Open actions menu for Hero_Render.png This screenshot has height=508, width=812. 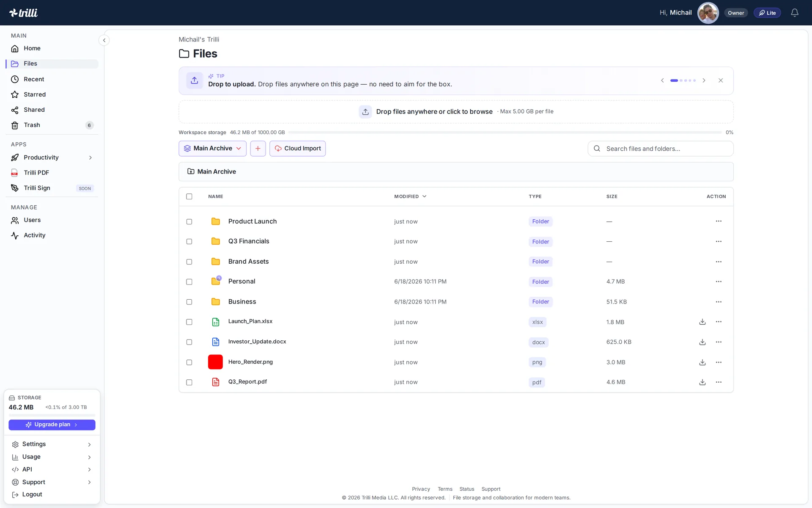pyautogui.click(x=719, y=362)
